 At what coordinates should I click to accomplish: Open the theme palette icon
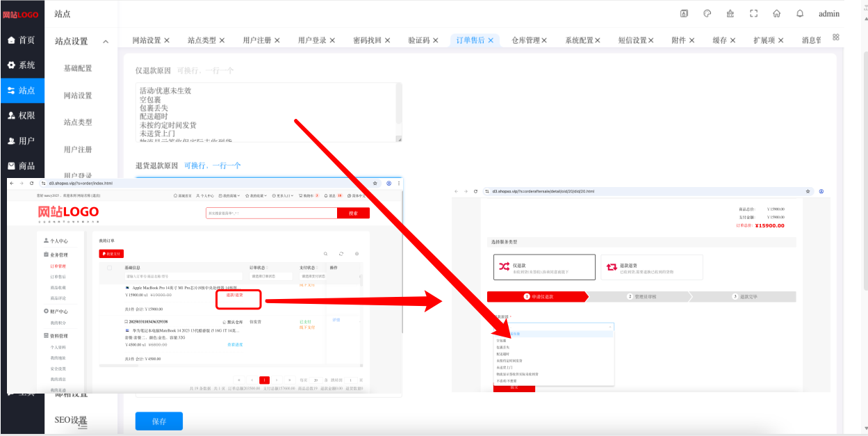707,13
